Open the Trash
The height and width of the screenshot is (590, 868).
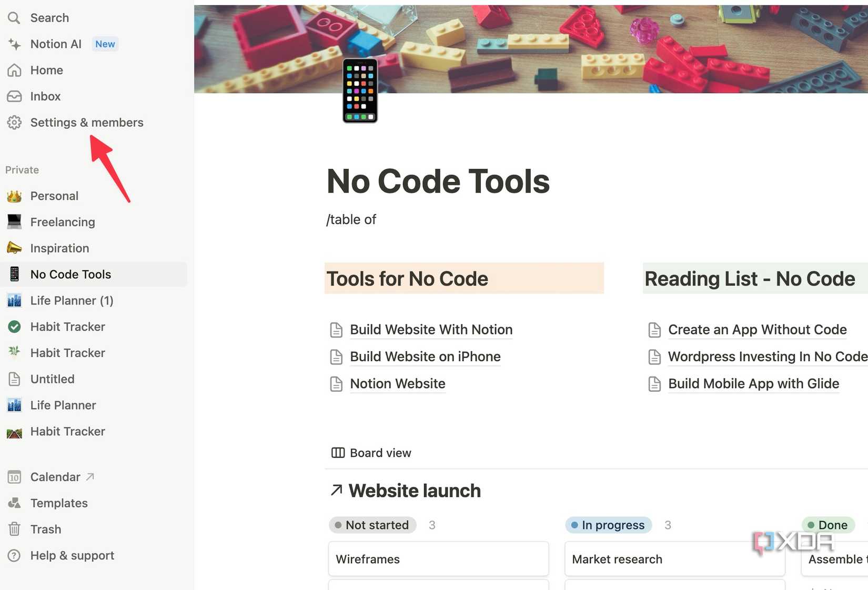coord(46,529)
